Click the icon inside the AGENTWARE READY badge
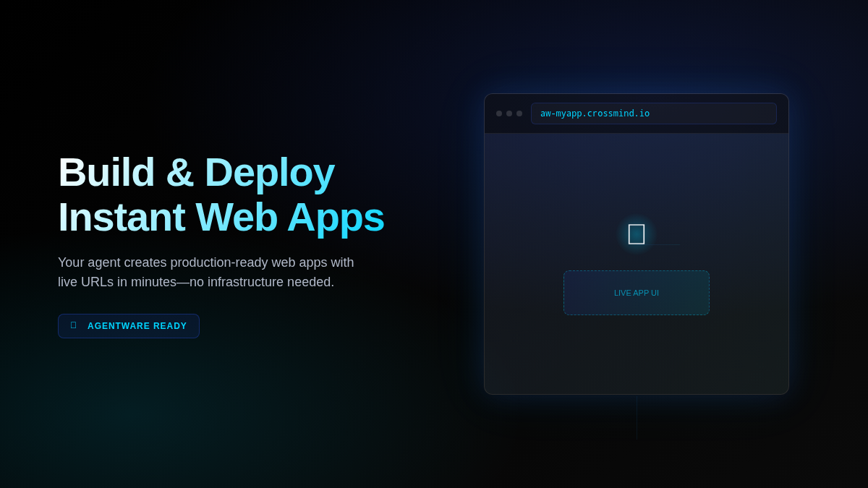868x488 pixels. [74, 325]
